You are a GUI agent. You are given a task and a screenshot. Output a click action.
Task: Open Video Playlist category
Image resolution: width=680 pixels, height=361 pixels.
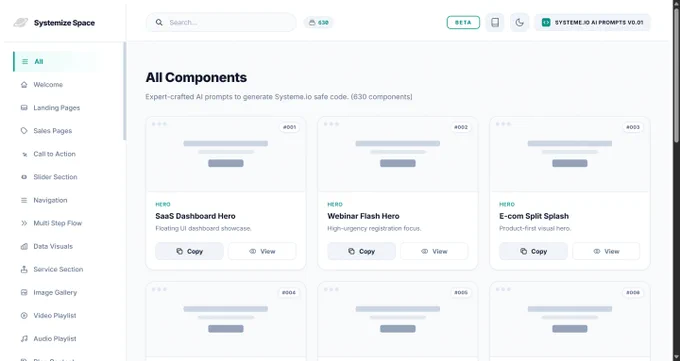pyautogui.click(x=55, y=315)
